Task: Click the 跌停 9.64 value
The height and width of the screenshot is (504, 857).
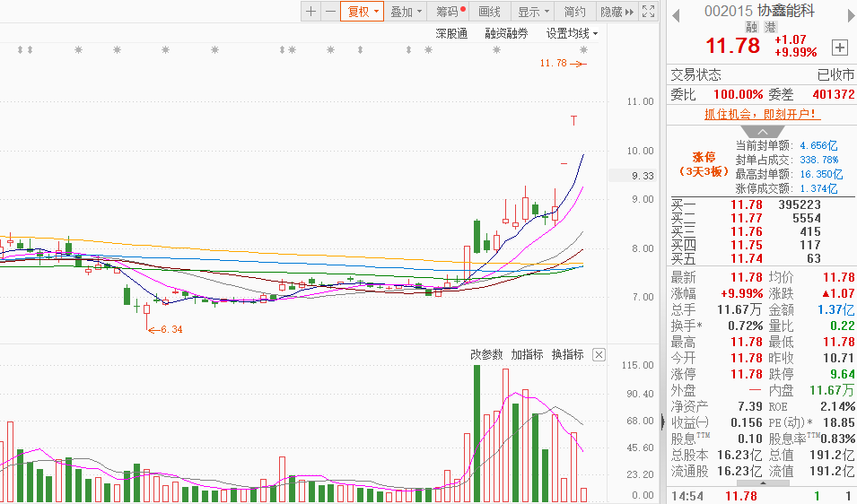Action: pyautogui.click(x=843, y=375)
